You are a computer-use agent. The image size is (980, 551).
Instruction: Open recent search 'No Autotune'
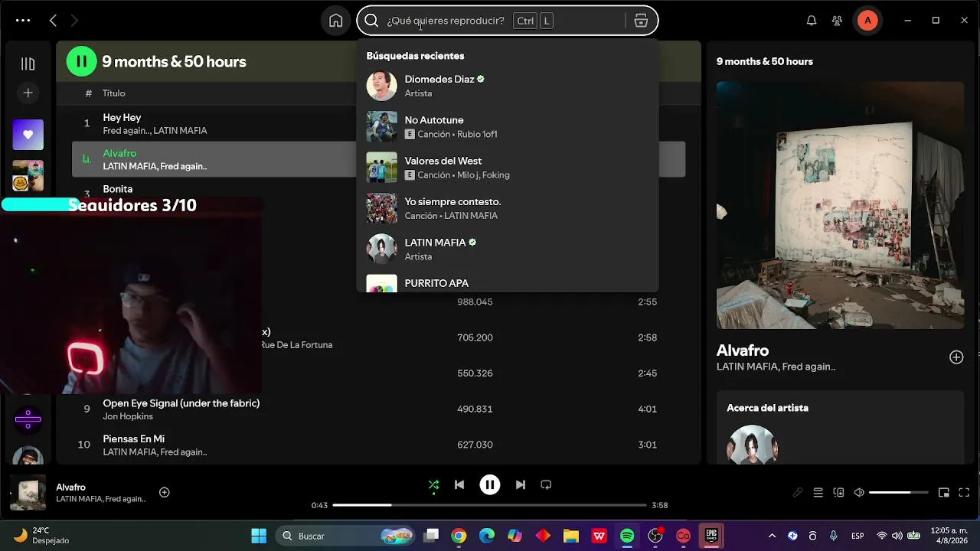507,126
